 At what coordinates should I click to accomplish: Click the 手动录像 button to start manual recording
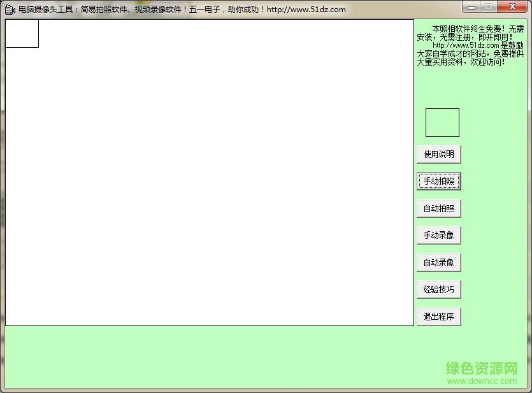pyautogui.click(x=438, y=235)
